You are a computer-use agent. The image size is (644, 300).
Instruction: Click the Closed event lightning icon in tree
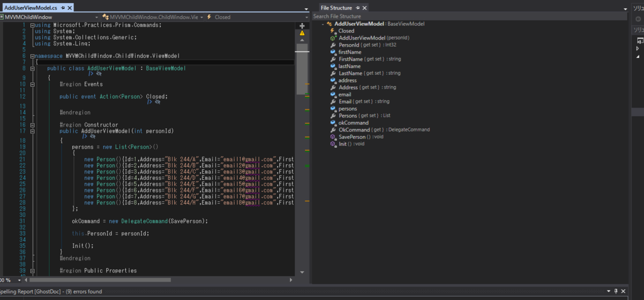pos(333,31)
